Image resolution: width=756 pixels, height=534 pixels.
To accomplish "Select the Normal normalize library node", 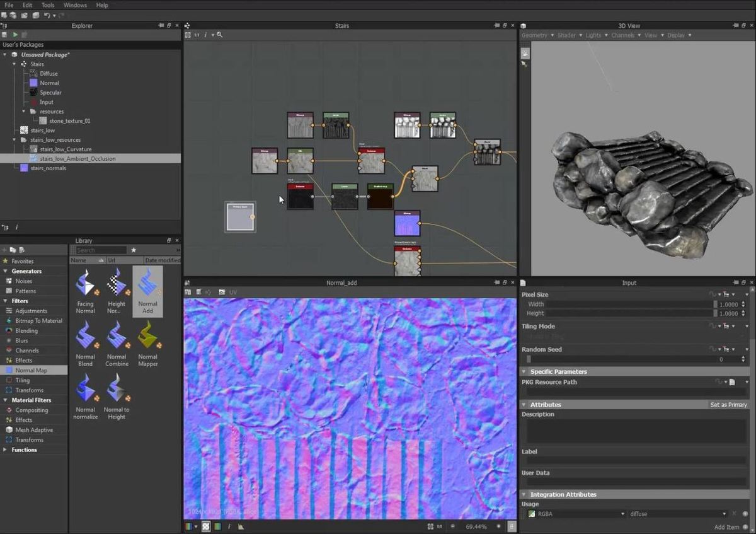I will pos(85,397).
